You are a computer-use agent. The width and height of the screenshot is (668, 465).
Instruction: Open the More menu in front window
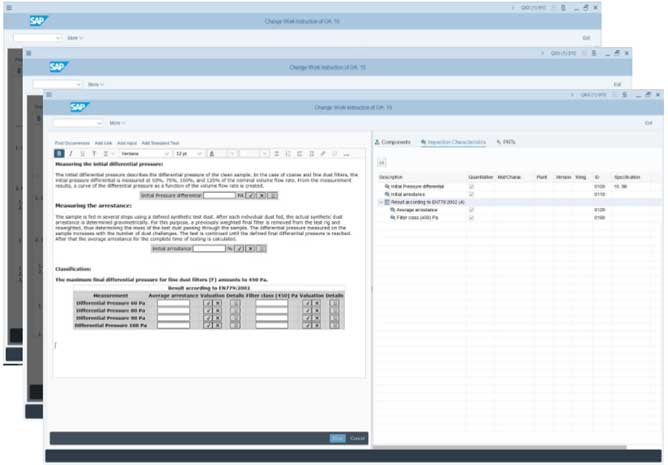117,123
